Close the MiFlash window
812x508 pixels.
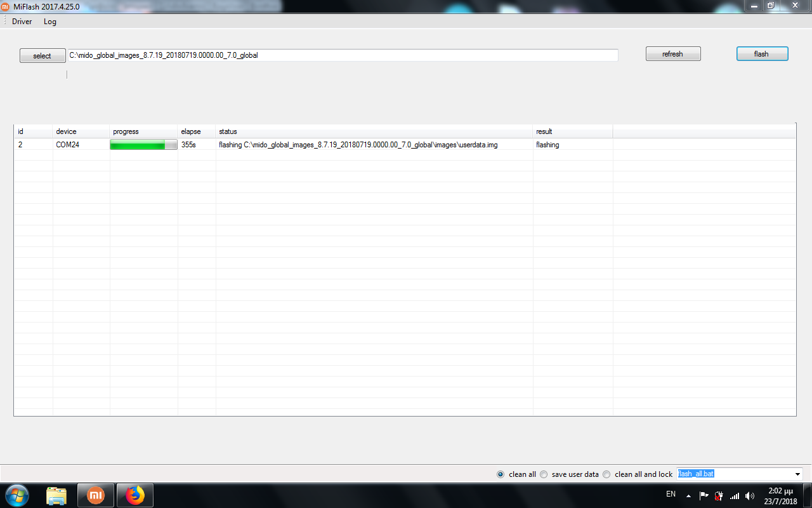click(x=794, y=5)
